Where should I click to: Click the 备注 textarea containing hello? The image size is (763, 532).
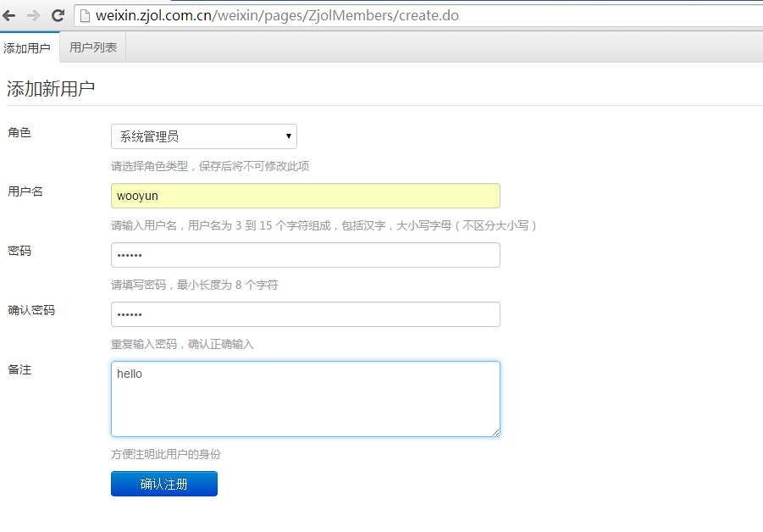[x=306, y=399]
